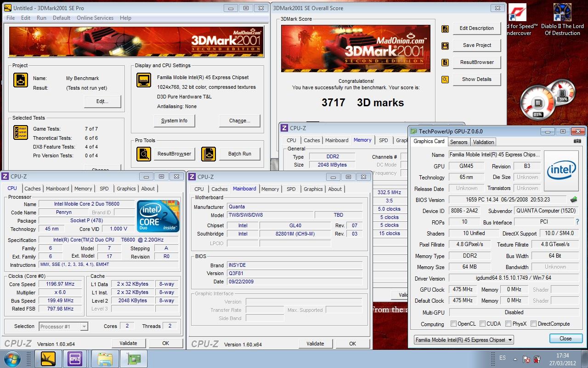Open the Online Services menu
The width and height of the screenshot is (588, 368).
pyautogui.click(x=95, y=18)
